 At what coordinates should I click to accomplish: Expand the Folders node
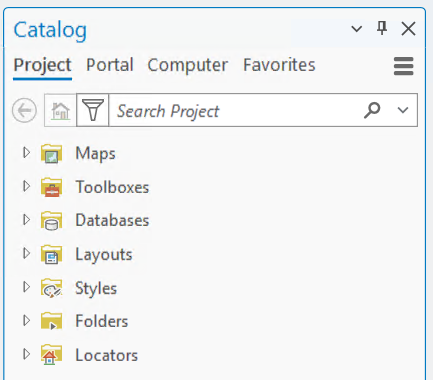[x=26, y=321]
